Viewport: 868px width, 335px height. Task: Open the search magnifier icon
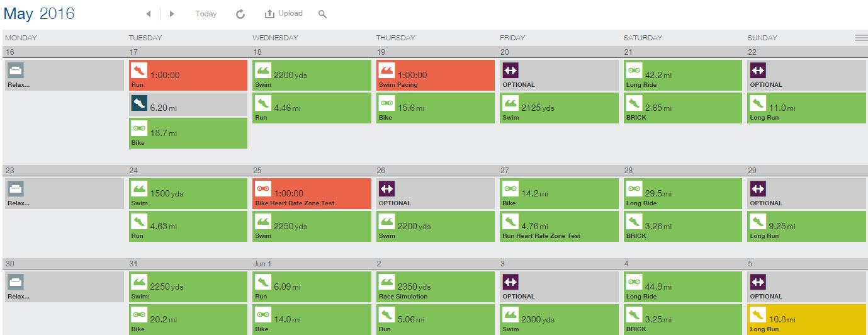tap(322, 14)
